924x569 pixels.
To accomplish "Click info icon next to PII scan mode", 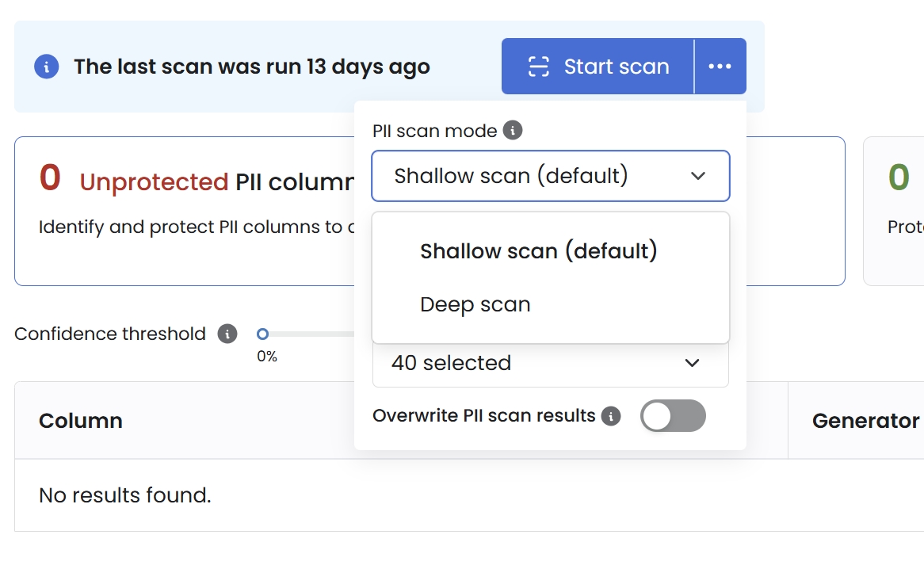I will point(513,131).
